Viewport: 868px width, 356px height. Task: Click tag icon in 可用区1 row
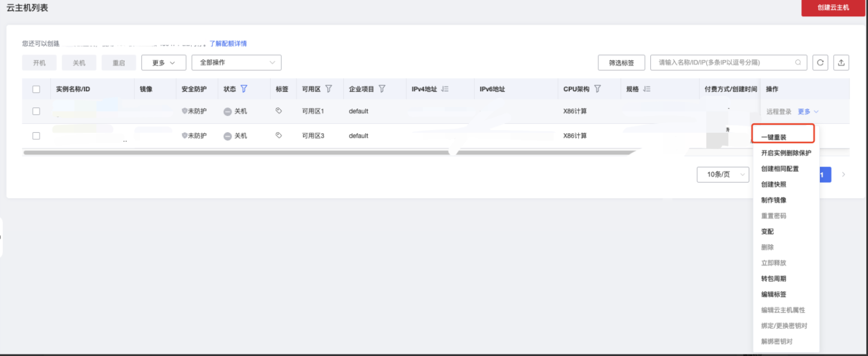tap(279, 111)
